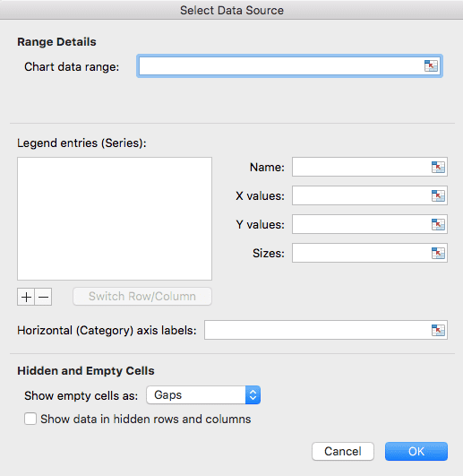Dismiss dialog with Cancel button

[x=343, y=452]
